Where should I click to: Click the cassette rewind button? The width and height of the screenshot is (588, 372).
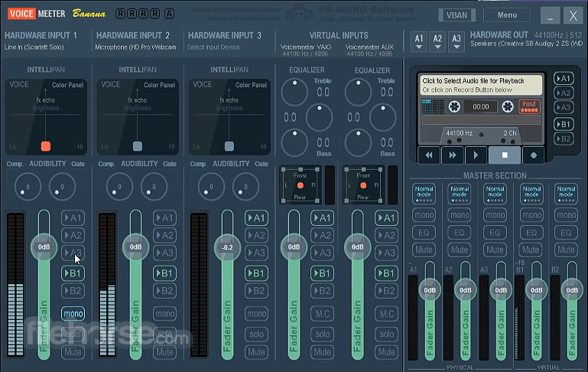click(429, 155)
